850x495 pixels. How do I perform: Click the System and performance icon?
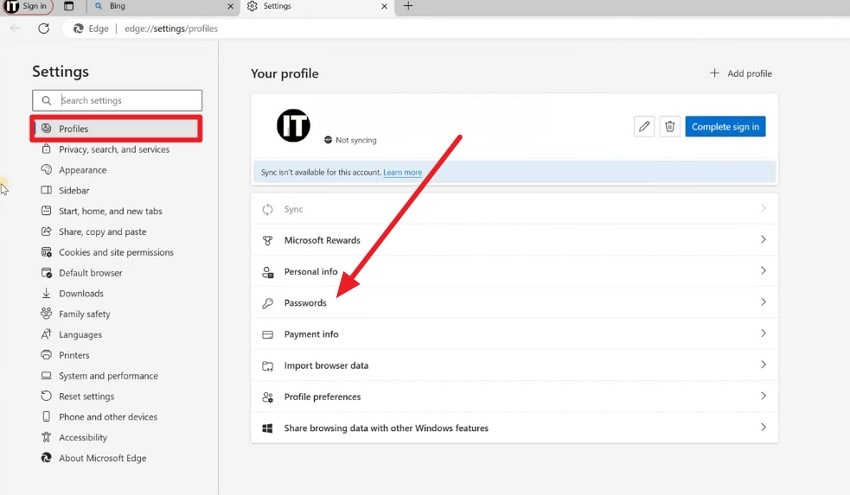(47, 376)
